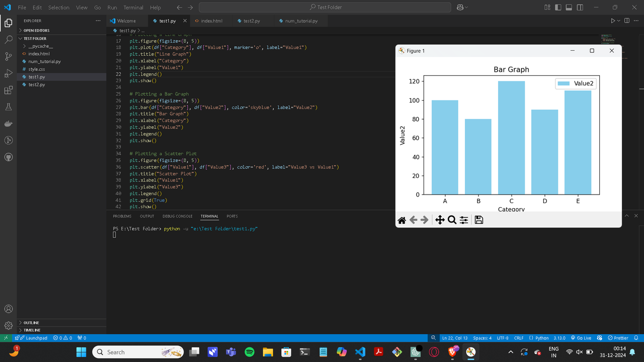Image resolution: width=644 pixels, height=362 pixels.
Task: Click Split Editor Right icon
Action: 627,21
